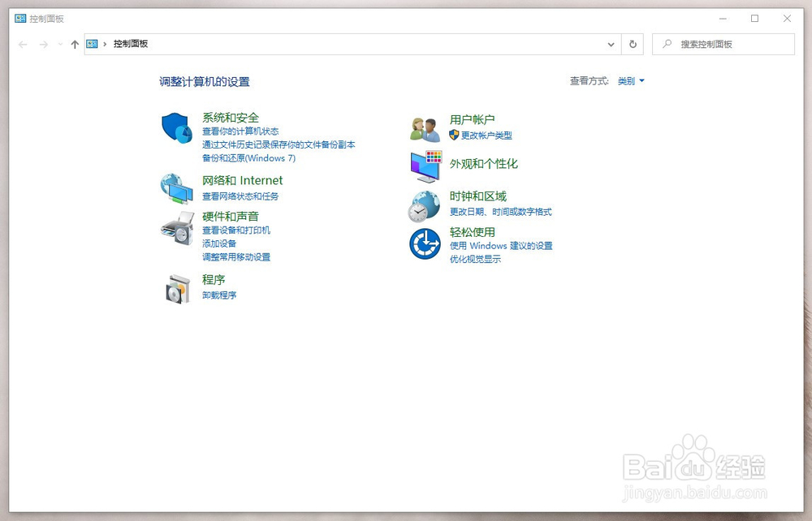
Task: Click the breadcrumb chevron after 控制面板
Action: (104, 44)
